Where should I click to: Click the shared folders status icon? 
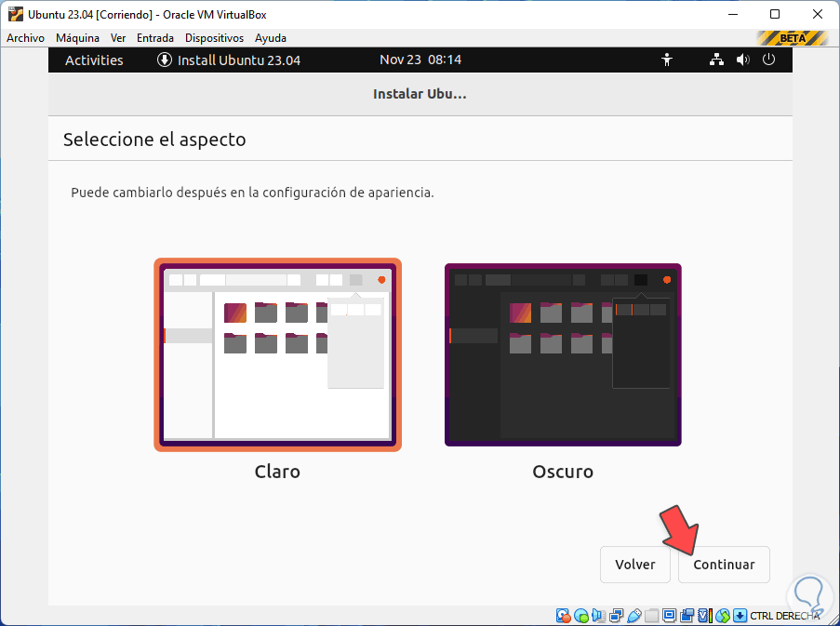(651, 616)
